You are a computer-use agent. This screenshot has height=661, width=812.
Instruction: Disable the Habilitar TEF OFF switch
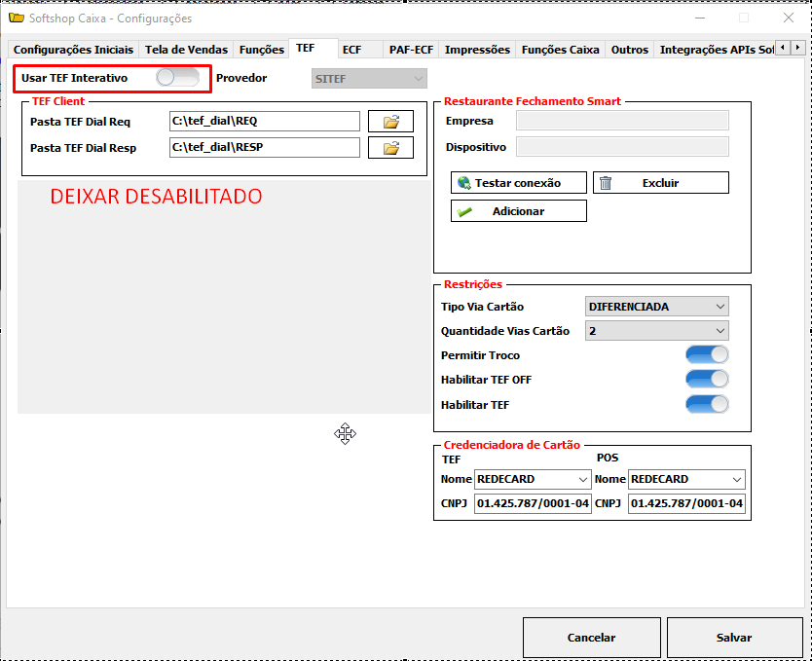[x=707, y=380]
